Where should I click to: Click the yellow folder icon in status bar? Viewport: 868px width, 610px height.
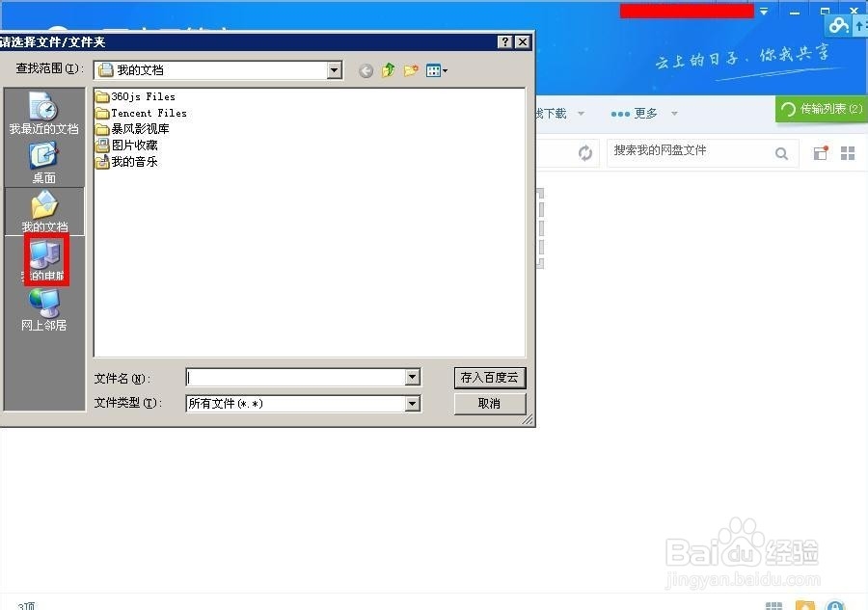point(805,605)
